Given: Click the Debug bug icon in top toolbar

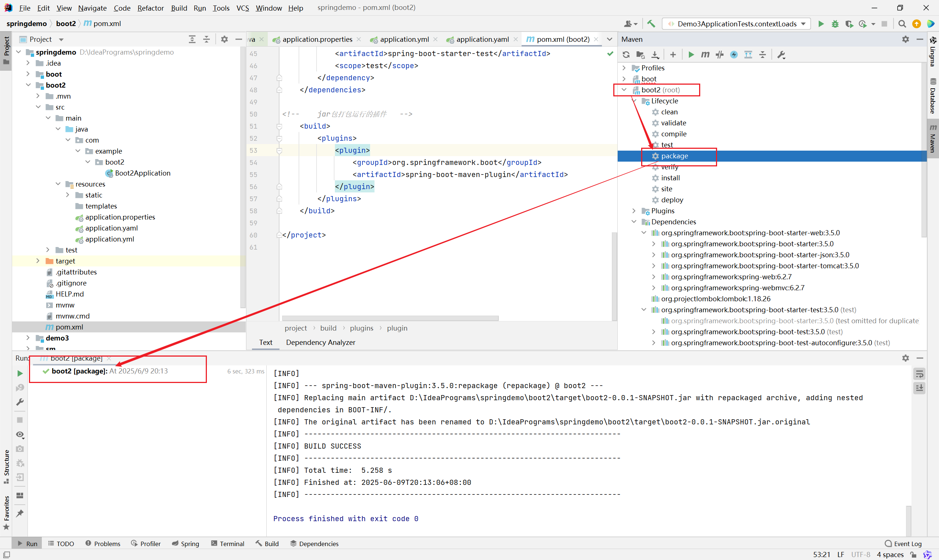Looking at the screenshot, I should [835, 24].
